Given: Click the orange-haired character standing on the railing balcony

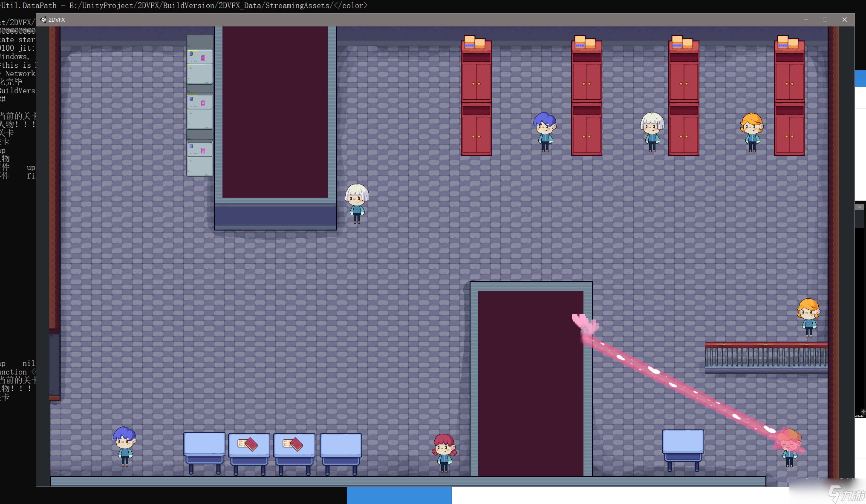Looking at the screenshot, I should point(808,317).
